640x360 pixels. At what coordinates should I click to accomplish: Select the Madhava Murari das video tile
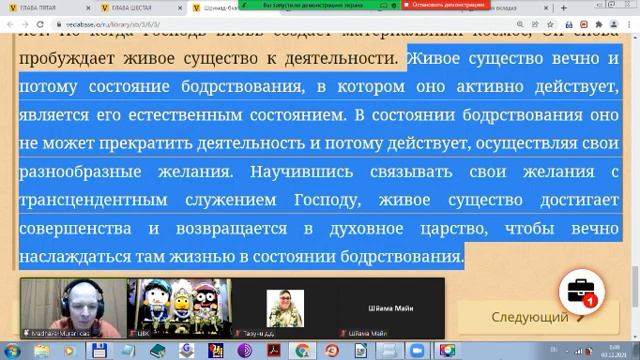click(73, 308)
